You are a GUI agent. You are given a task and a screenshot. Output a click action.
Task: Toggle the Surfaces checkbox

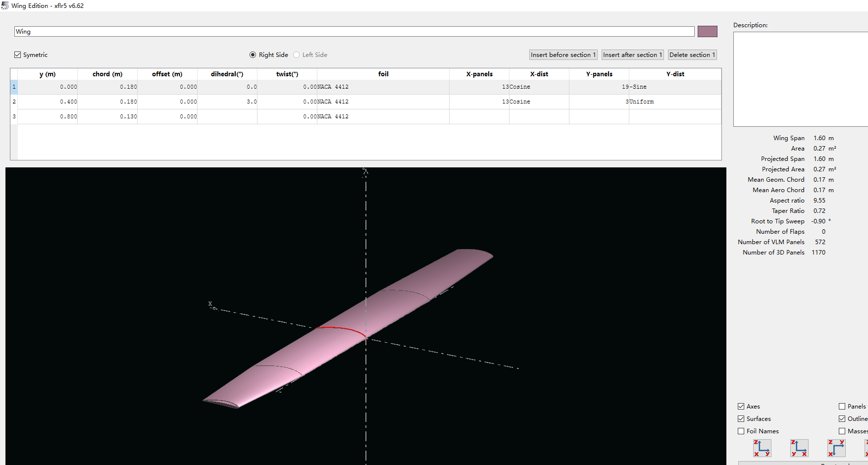741,418
